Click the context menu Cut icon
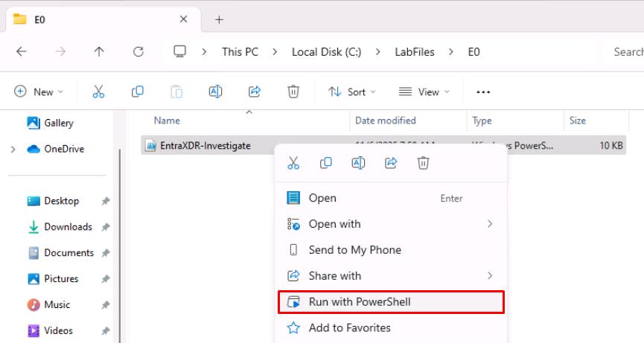This screenshot has height=343, width=644. (293, 163)
